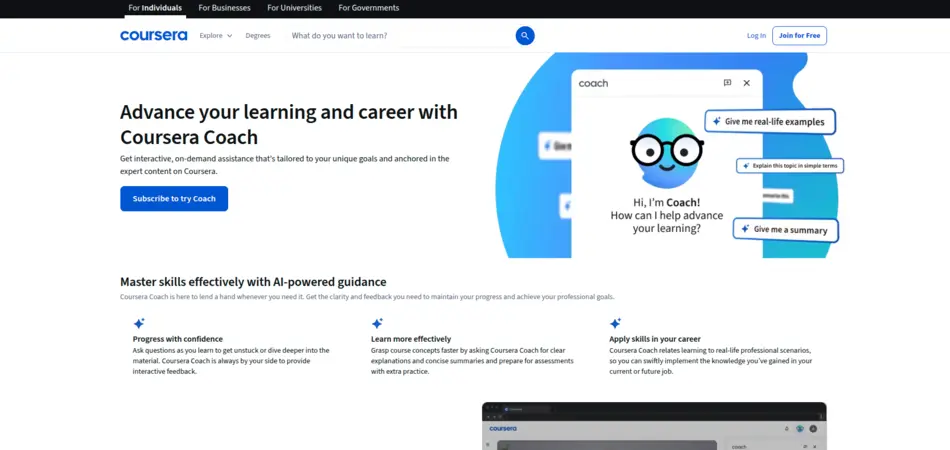Click the Coach mascot with glasses

point(667,153)
